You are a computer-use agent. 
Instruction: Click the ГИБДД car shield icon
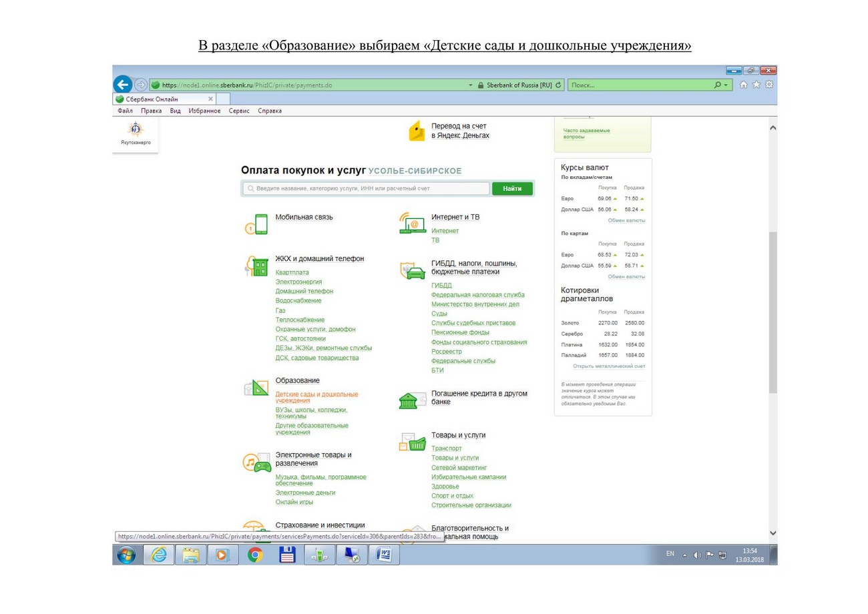tap(412, 270)
